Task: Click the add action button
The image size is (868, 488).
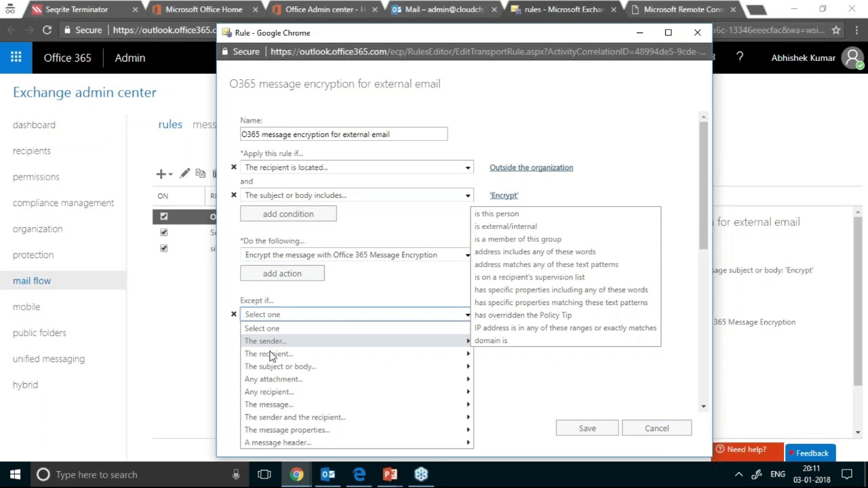Action: pyautogui.click(x=282, y=274)
